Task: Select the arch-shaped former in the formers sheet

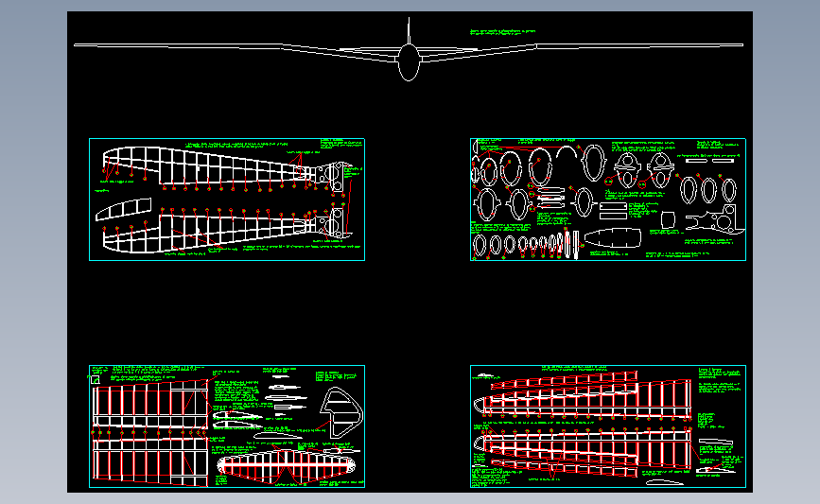Action: coord(567,152)
